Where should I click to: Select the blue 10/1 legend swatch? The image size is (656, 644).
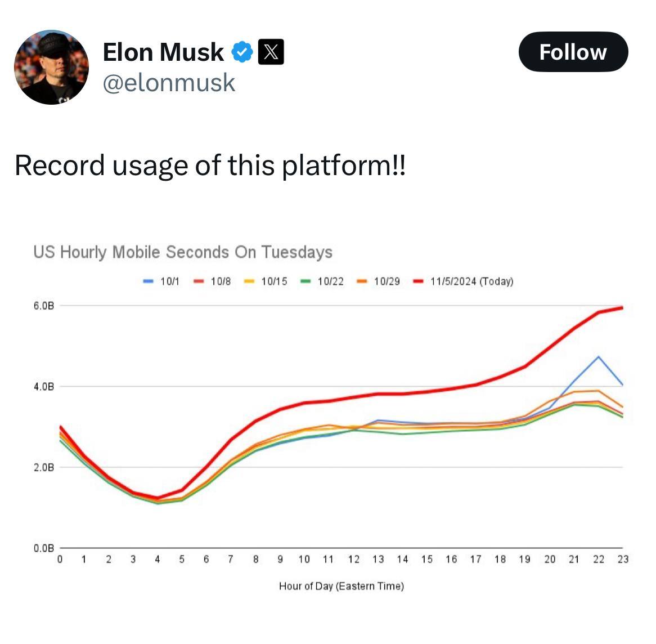tap(149, 281)
